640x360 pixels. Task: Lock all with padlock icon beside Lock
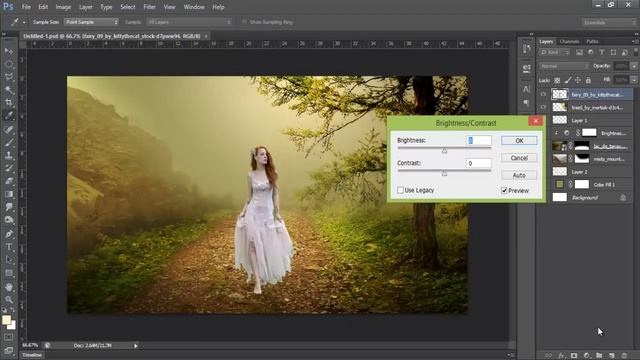588,80
